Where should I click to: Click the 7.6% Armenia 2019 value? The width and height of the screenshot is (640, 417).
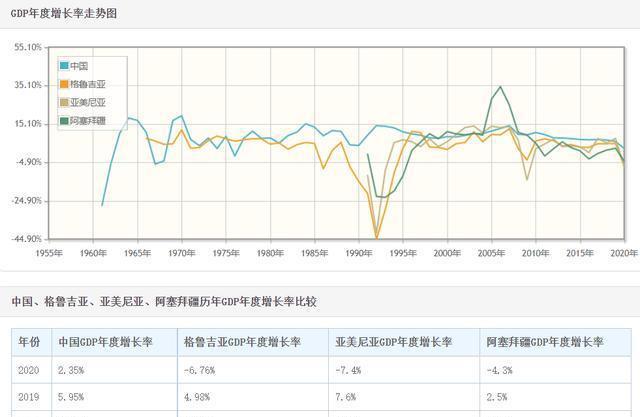pos(345,397)
